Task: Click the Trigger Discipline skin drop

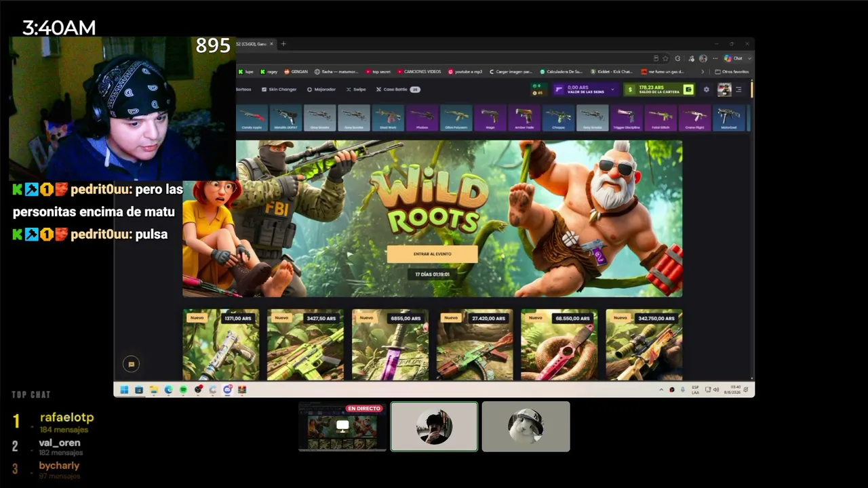Action: point(626,118)
